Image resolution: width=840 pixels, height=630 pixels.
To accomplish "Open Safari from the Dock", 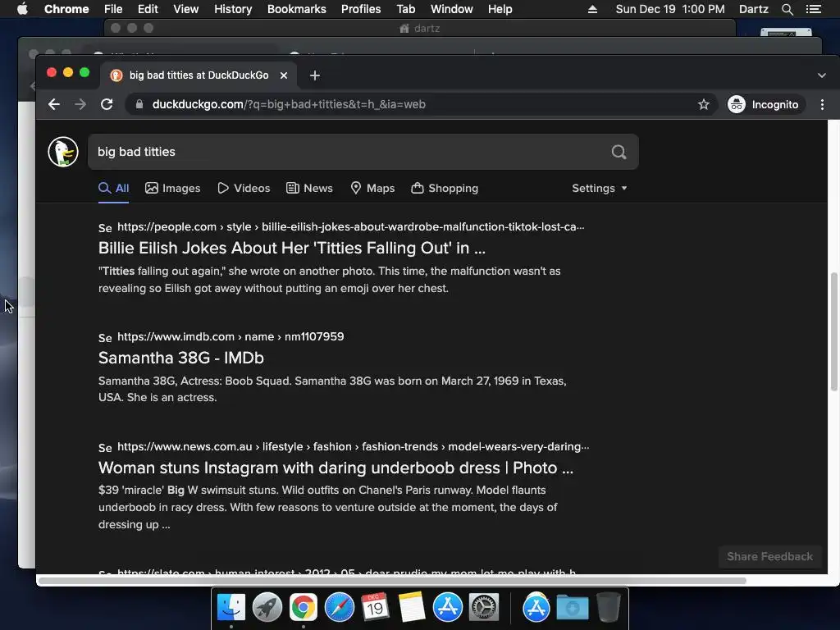I will (339, 608).
